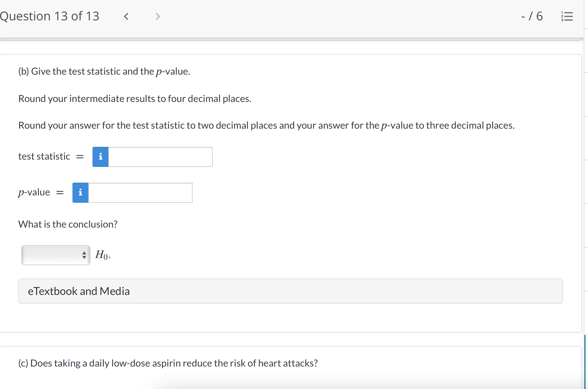This screenshot has width=588, height=389.
Task: Click the 'p-value =' label
Action: (x=34, y=192)
